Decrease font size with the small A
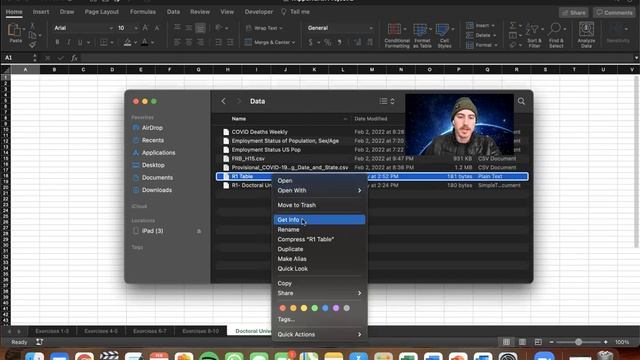The image size is (640, 360). click(157, 28)
